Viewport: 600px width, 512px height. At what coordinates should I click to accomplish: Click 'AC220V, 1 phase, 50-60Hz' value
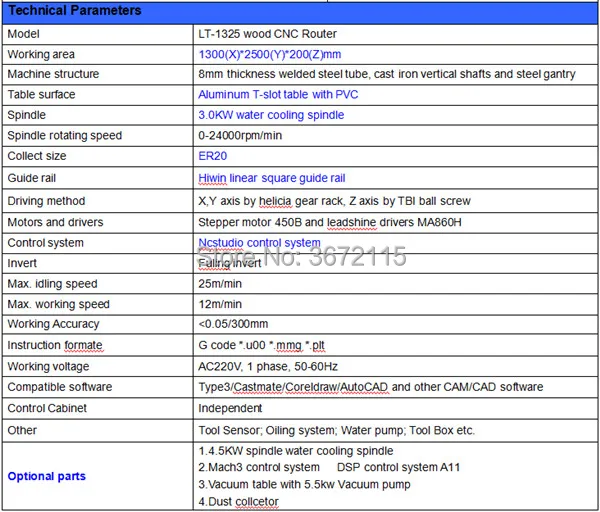pyautogui.click(x=268, y=367)
